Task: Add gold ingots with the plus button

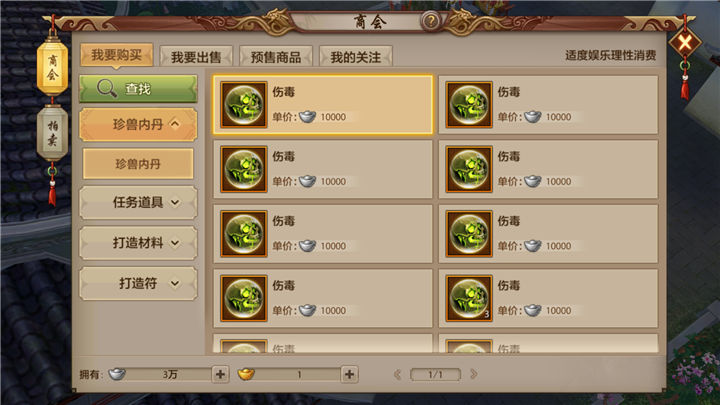Action: (x=349, y=374)
